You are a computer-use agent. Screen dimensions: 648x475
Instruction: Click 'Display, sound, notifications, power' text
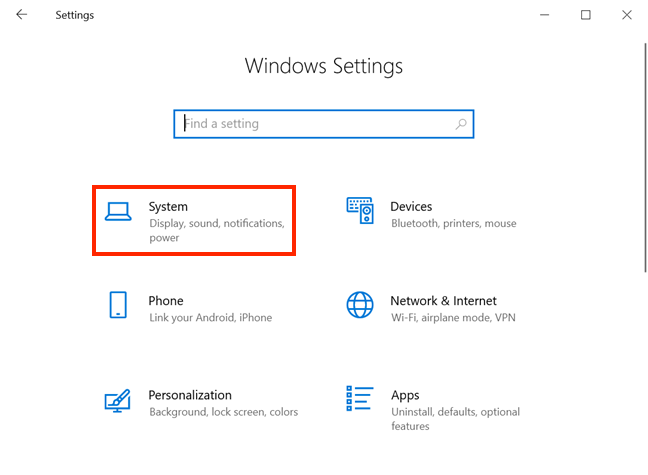(x=217, y=230)
